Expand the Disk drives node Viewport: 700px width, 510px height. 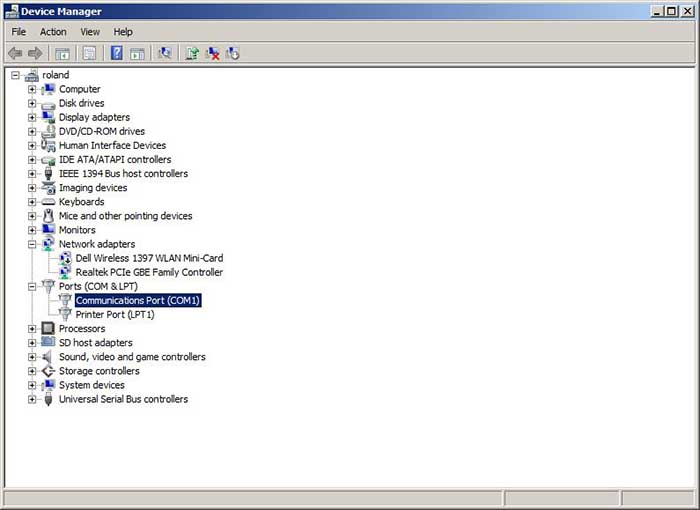click(32, 103)
